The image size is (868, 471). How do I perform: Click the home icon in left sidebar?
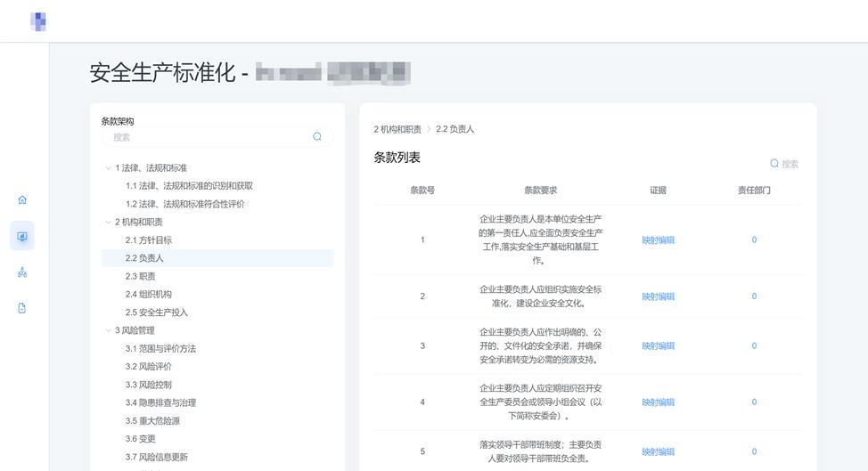click(x=22, y=199)
